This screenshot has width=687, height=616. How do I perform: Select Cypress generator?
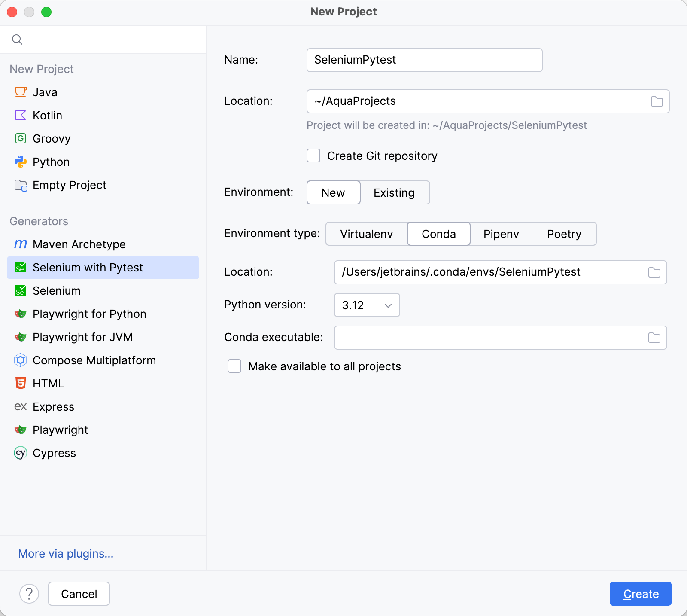click(x=103, y=453)
